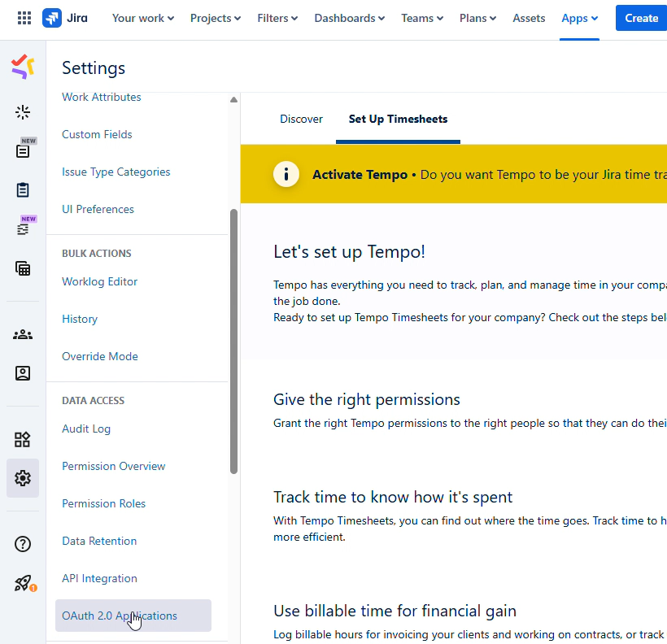The image size is (667, 644).
Task: Open Issue Type Categories settings
Action: pyautogui.click(x=116, y=172)
